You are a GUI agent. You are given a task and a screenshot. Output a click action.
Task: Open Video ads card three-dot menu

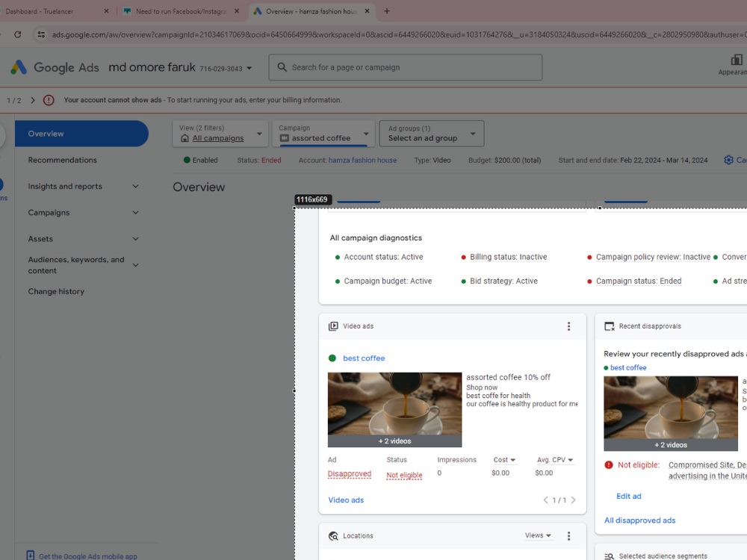[568, 326]
